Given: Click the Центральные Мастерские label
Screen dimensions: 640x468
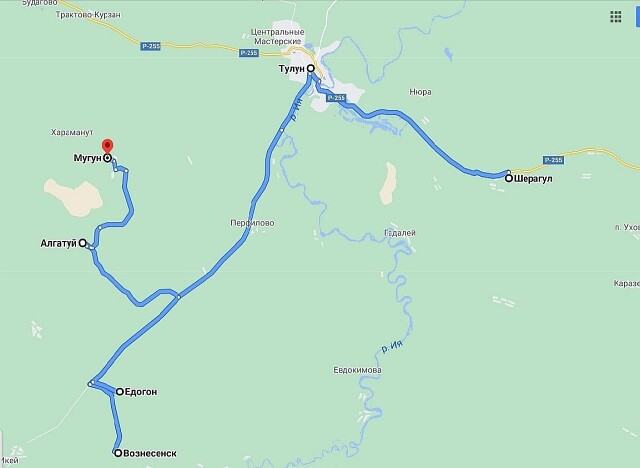Looking at the screenshot, I should [278, 36].
